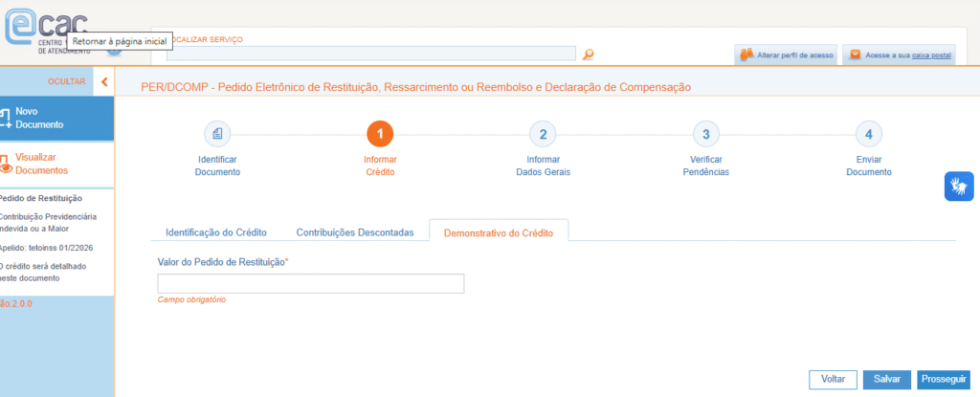980x397 pixels.
Task: Jump to step 3 Verificar Pendências
Action: click(705, 135)
